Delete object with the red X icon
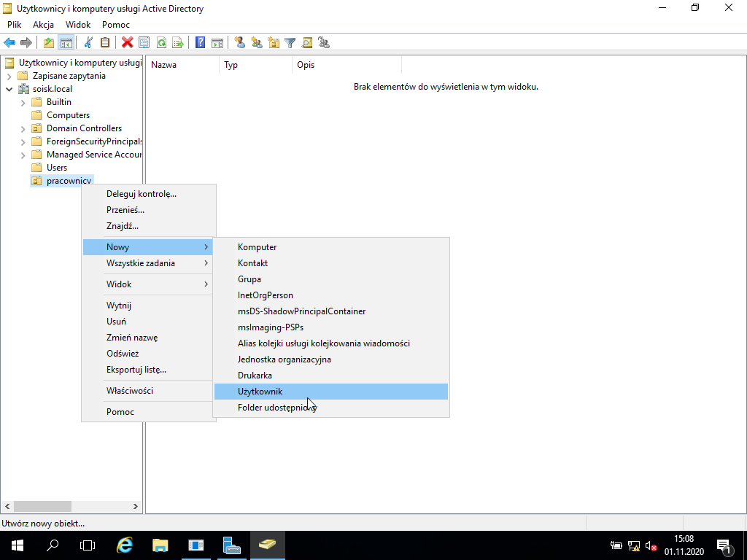 127,42
